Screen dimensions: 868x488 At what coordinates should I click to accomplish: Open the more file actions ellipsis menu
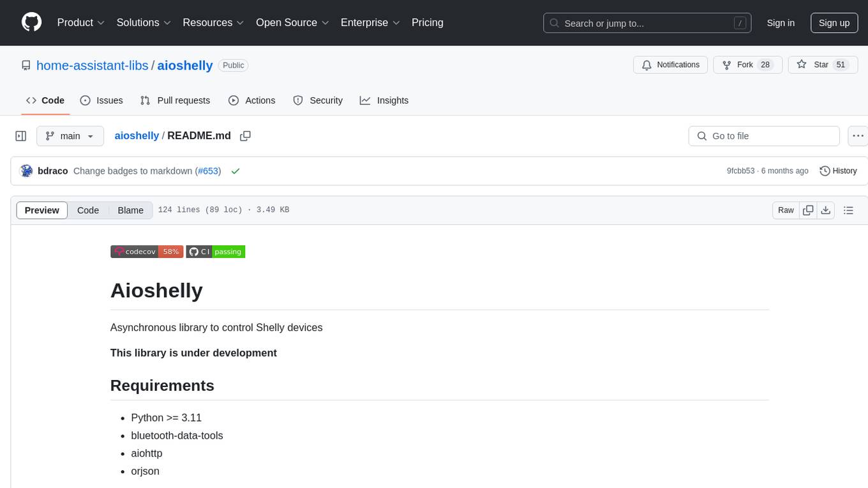coord(858,136)
